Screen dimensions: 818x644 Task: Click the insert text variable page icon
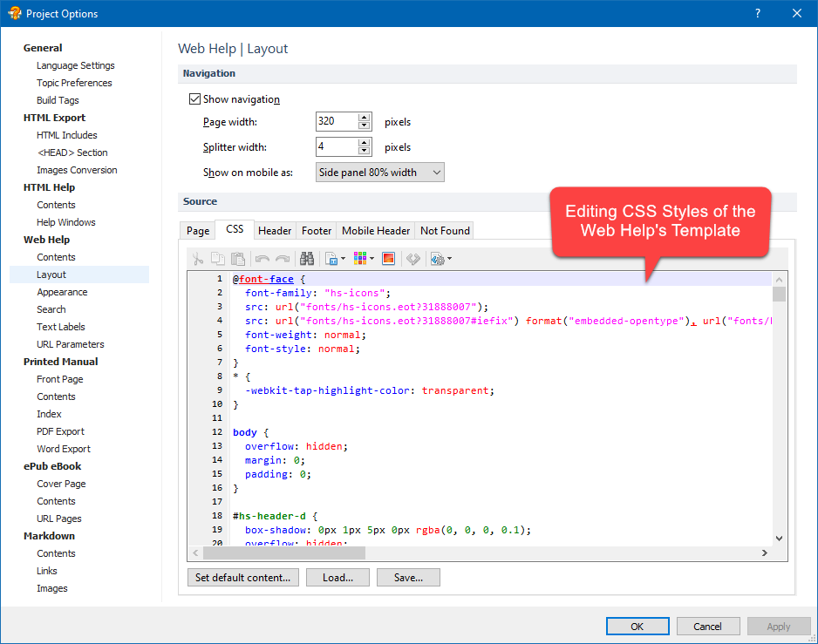tap(331, 259)
